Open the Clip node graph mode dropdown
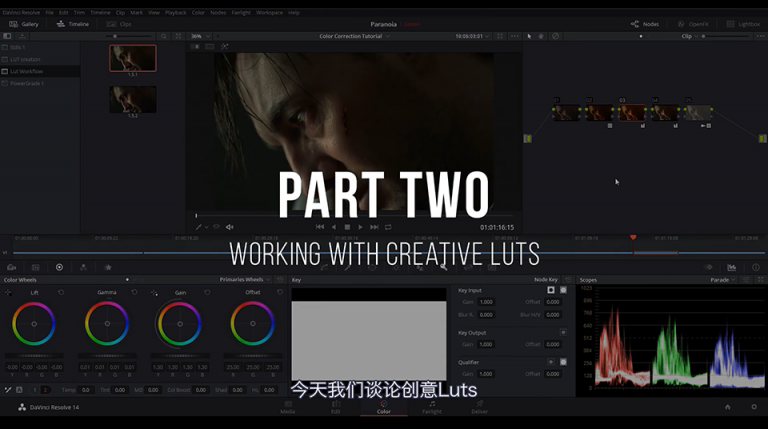Viewport: 768px width, 429px height. [x=689, y=36]
